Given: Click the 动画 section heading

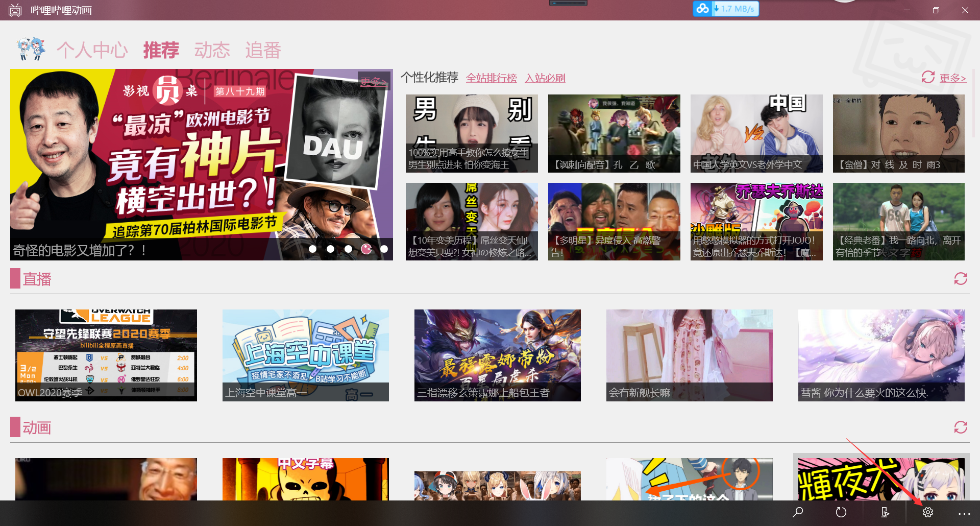Looking at the screenshot, I should pyautogui.click(x=37, y=427).
